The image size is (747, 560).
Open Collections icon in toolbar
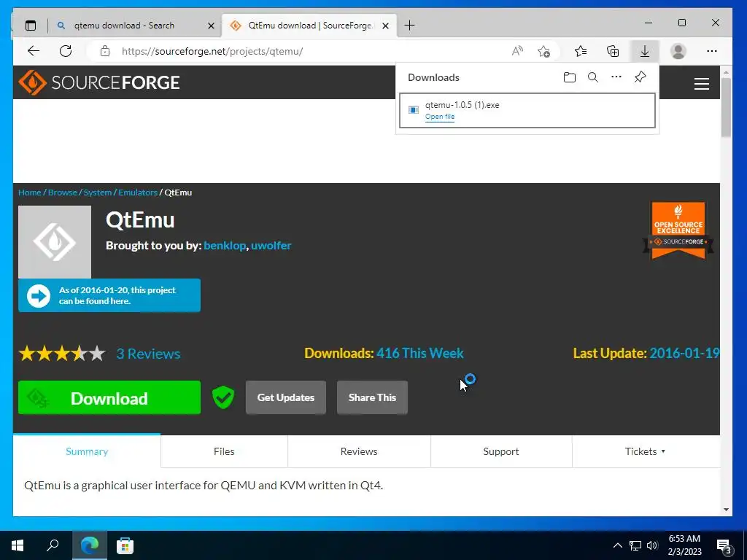[613, 51]
